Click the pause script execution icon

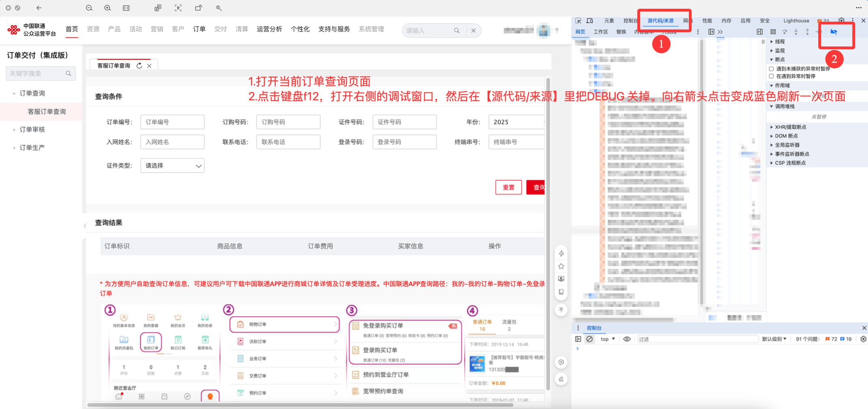tap(773, 32)
